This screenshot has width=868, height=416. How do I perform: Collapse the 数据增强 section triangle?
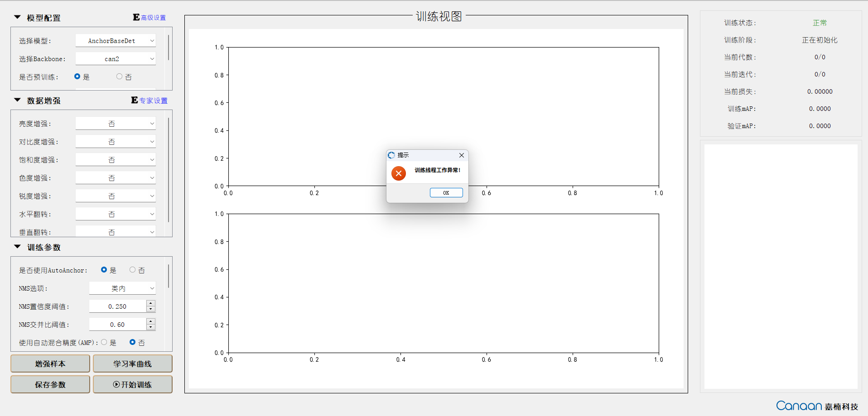coord(18,100)
